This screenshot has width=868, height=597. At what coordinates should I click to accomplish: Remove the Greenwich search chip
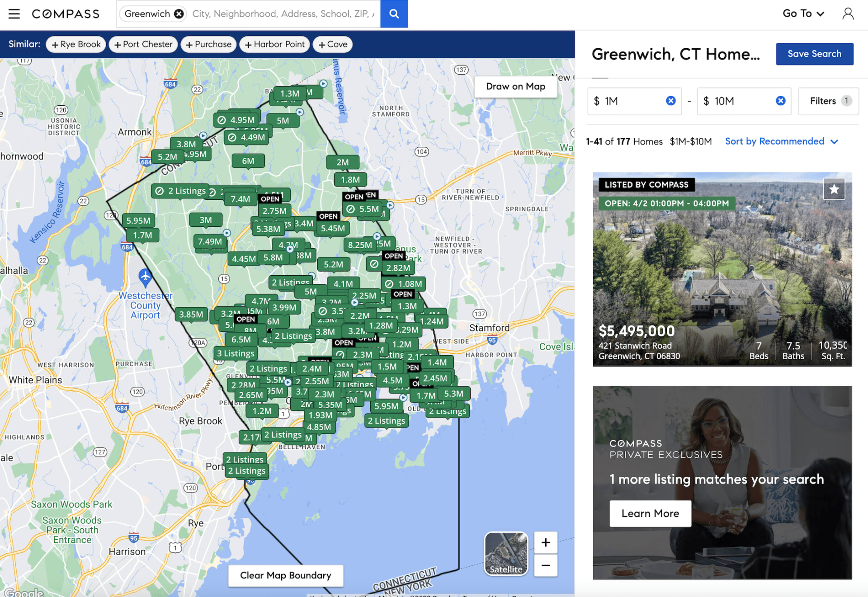pyautogui.click(x=179, y=14)
